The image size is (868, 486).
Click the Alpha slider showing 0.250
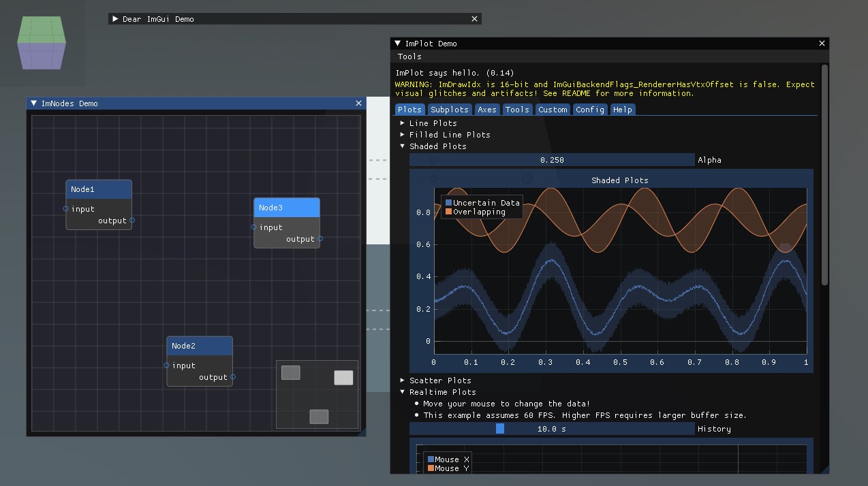pos(552,160)
